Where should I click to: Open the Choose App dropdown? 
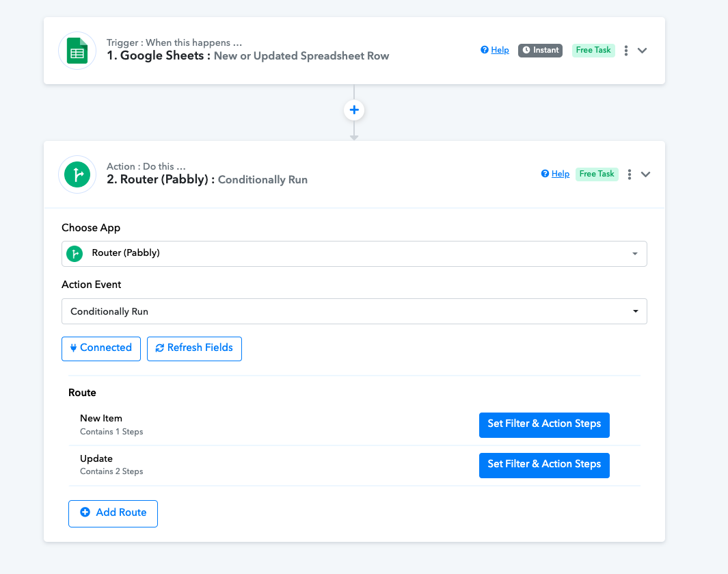tap(354, 254)
